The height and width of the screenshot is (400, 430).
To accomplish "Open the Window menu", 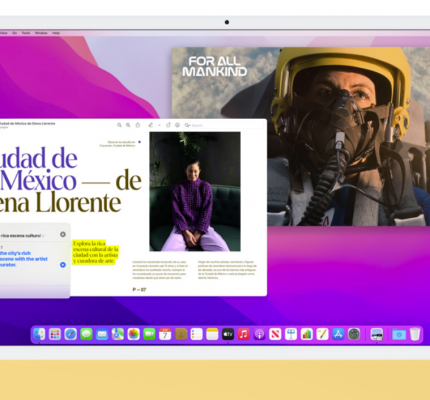I will [x=41, y=33].
